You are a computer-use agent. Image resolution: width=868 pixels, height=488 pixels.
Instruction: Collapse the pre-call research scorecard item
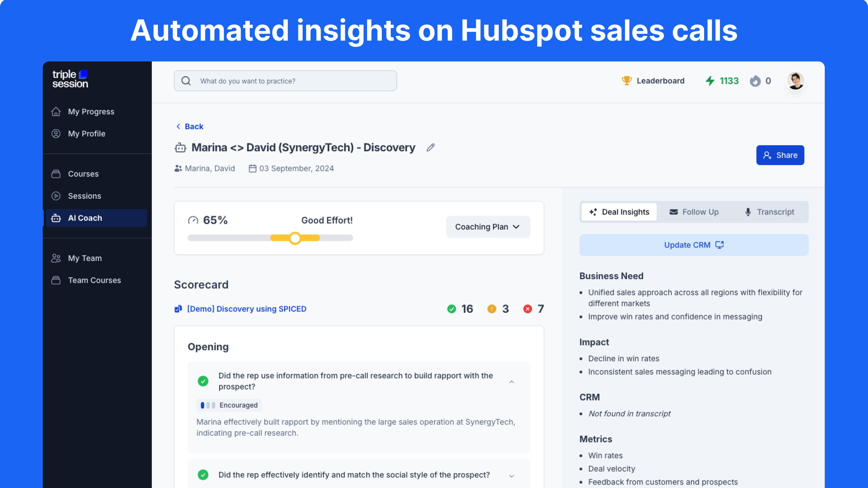point(512,381)
